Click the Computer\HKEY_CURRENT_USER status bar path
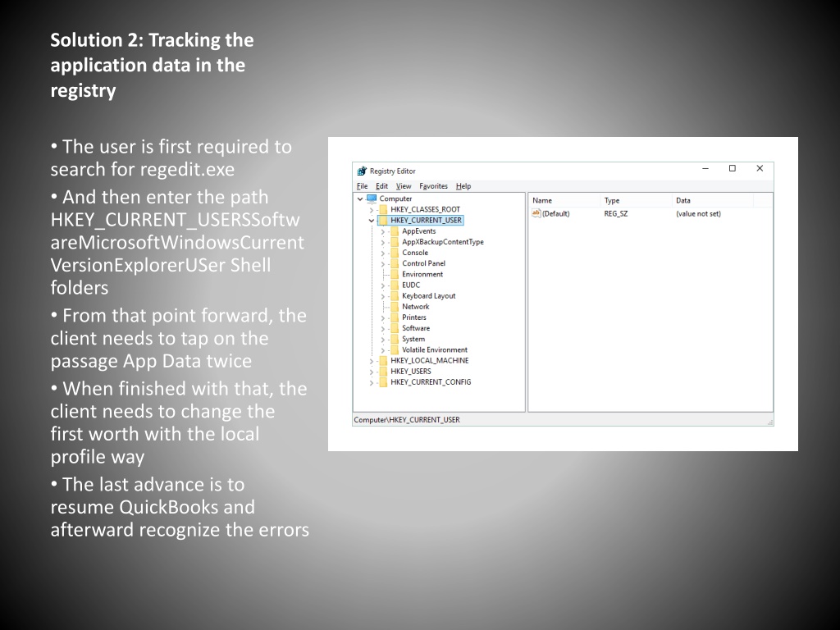 pos(407,420)
